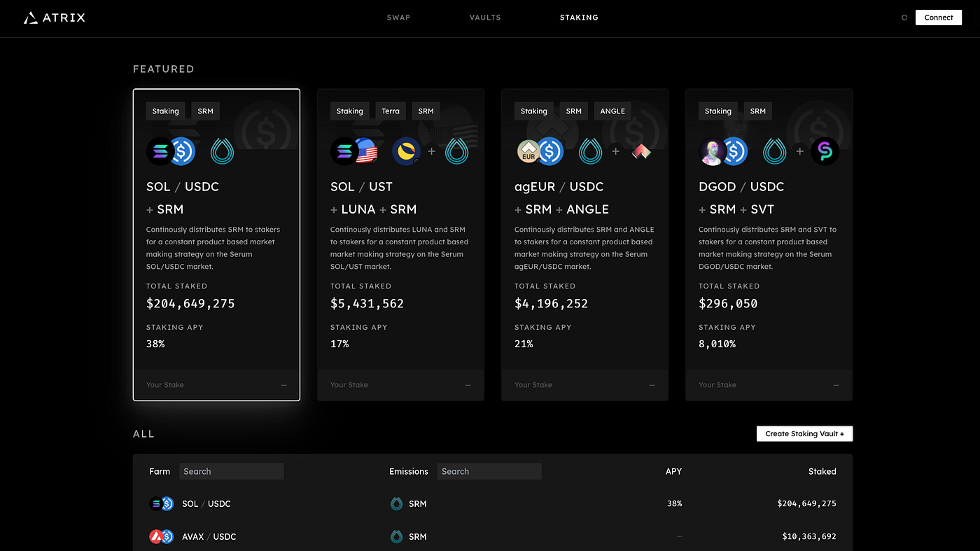Click the Emissions column label
Image resolution: width=980 pixels, height=551 pixels.
point(409,471)
